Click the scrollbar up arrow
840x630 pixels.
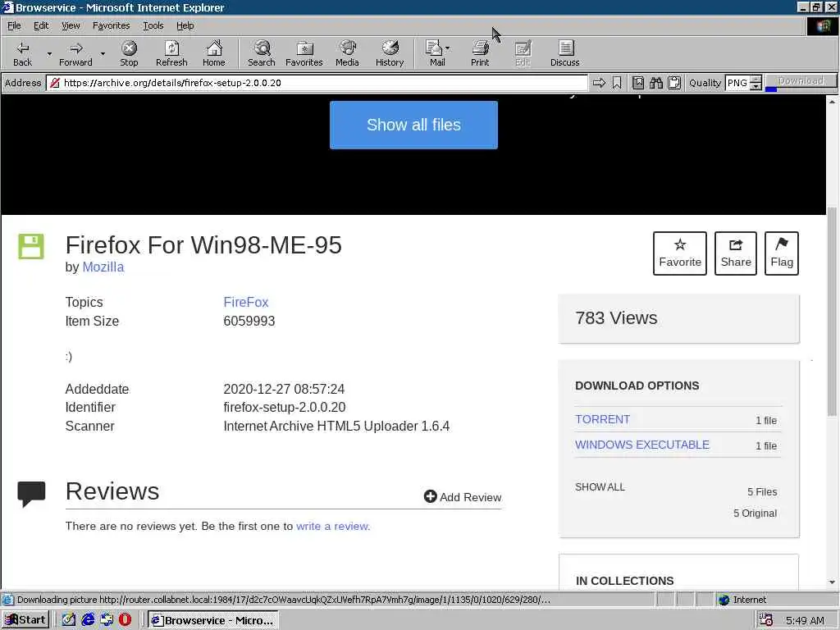click(x=832, y=101)
